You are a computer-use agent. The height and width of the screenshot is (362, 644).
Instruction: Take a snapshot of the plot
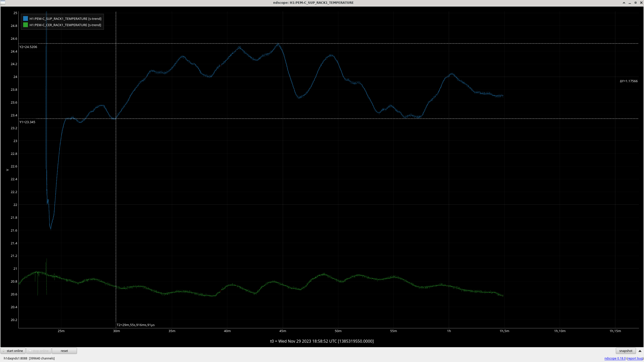pyautogui.click(x=625, y=351)
